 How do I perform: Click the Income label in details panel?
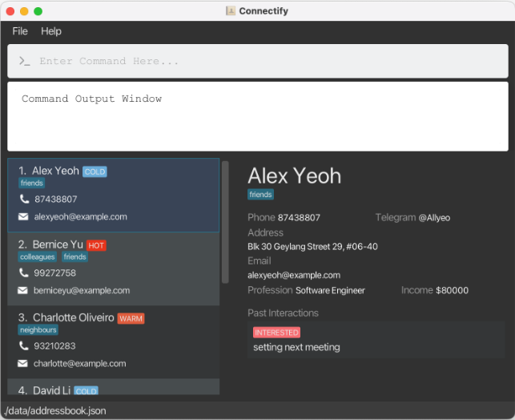tap(417, 290)
